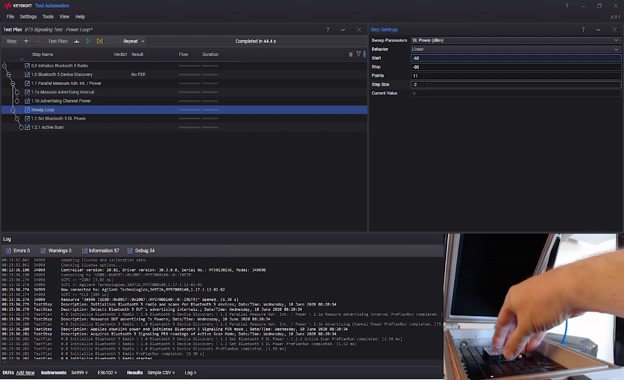Collapse the 1.1 Parallel Measure node
This screenshot has height=380, width=624.
coord(13,83)
